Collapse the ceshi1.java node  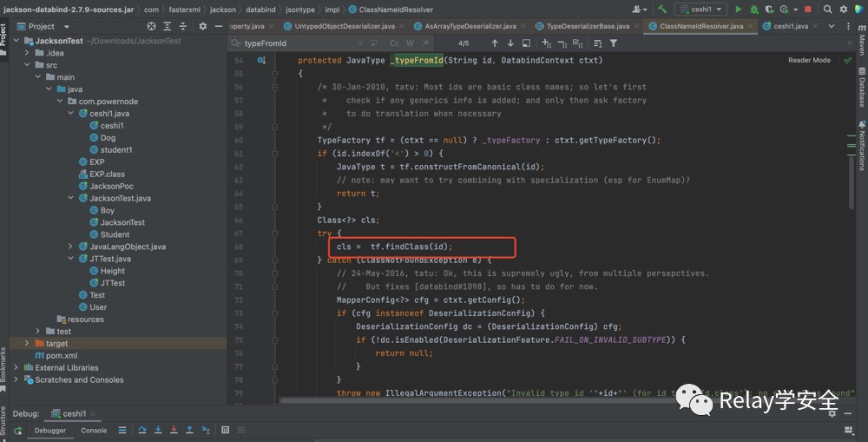[x=71, y=113]
